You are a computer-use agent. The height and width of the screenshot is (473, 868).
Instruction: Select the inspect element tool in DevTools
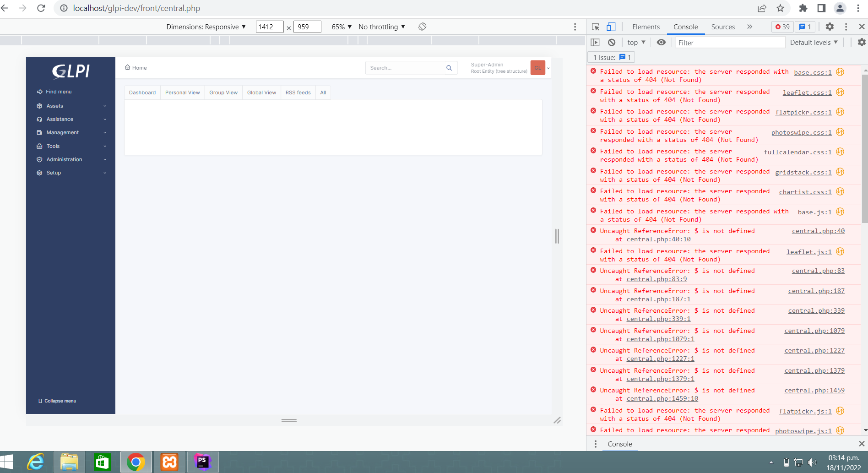595,27
